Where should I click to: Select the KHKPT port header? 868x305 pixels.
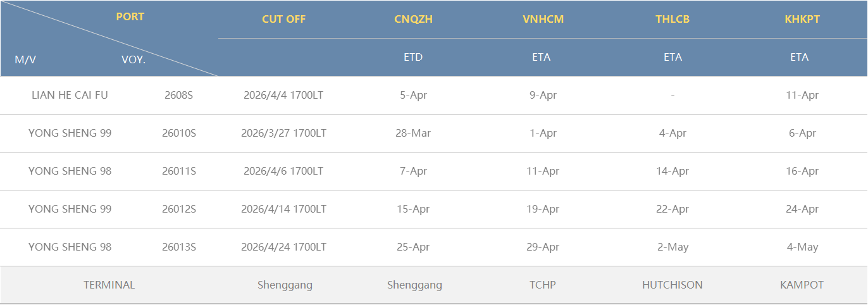[x=802, y=19]
